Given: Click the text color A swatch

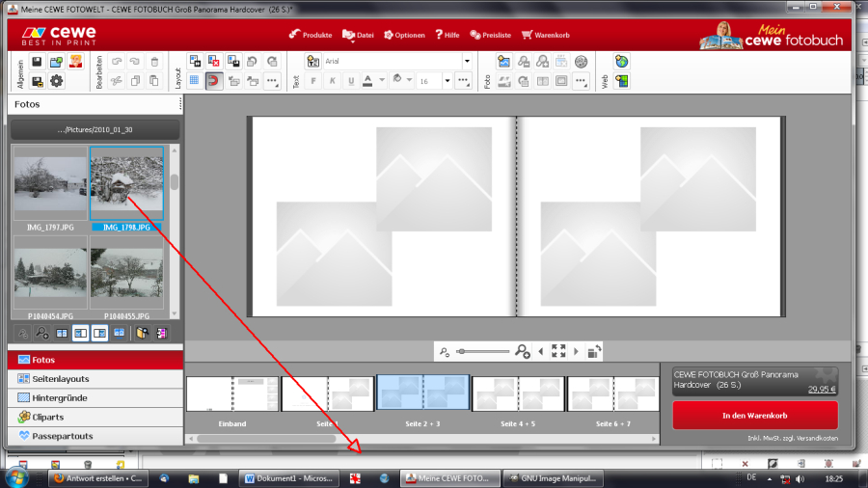Looking at the screenshot, I should pyautogui.click(x=367, y=81).
